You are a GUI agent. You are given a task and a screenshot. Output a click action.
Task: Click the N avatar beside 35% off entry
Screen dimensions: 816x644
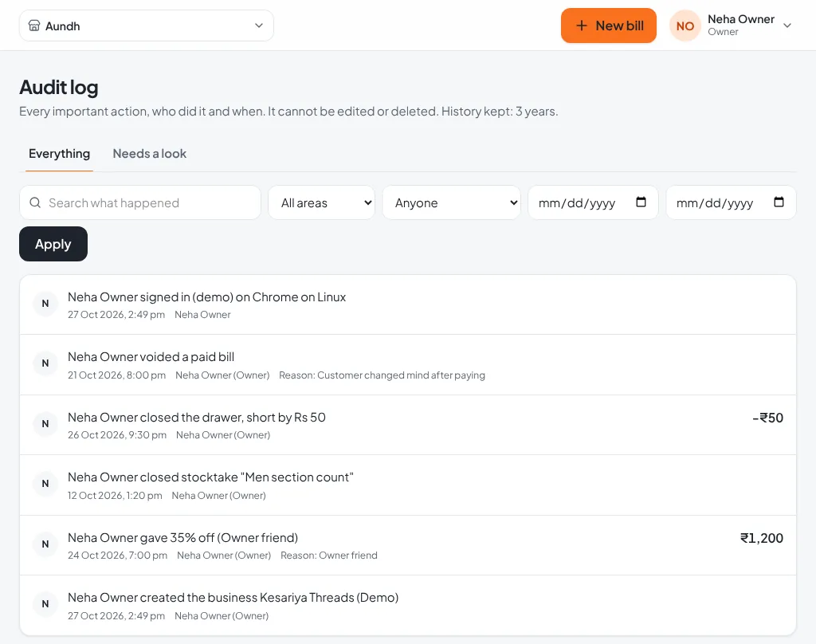pos(45,544)
